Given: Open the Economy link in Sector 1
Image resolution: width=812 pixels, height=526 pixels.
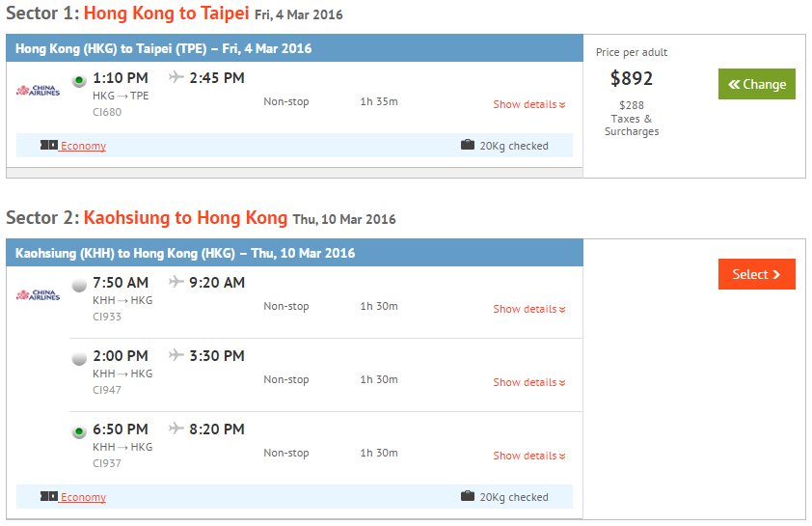Looking at the screenshot, I should pos(83,146).
